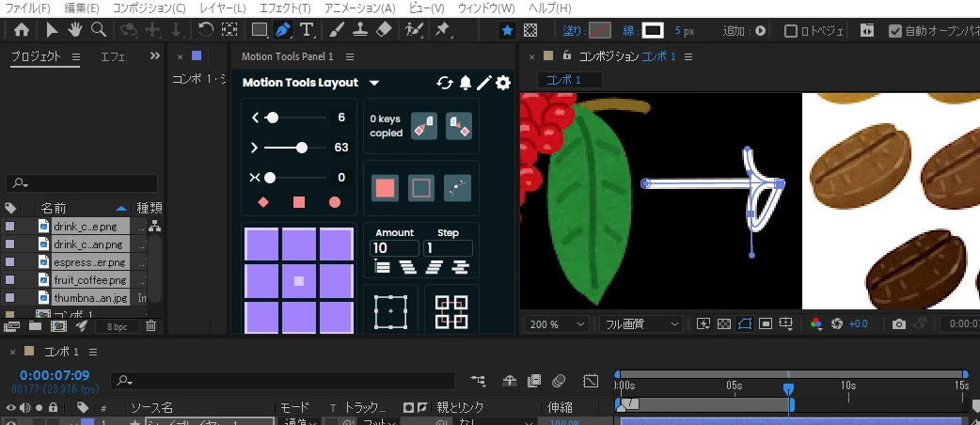980x425 pixels.
Task: Click the new folder icon in Project panel
Action: 35,325
